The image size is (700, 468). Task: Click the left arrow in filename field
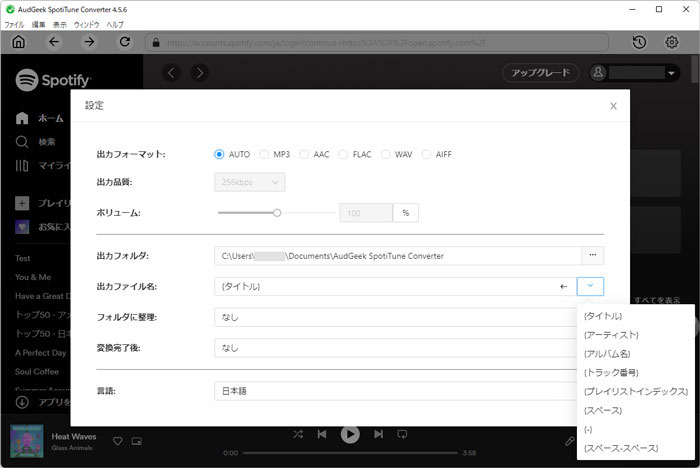564,287
